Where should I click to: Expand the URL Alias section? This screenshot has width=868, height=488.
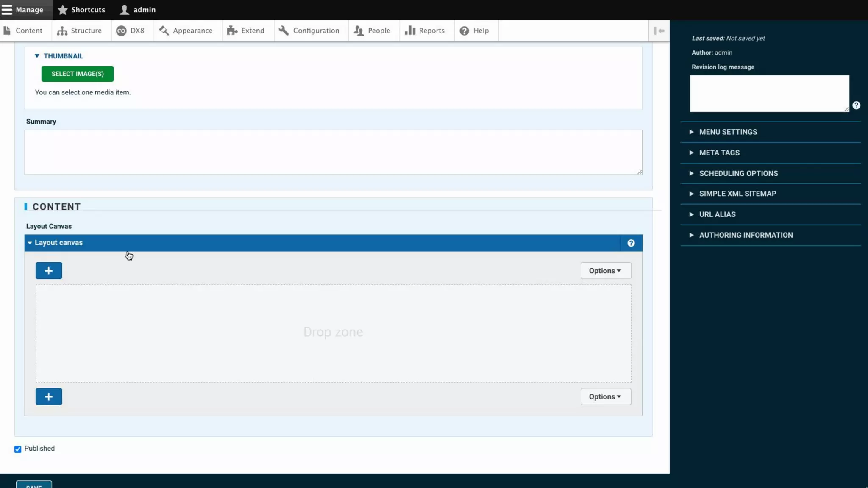(717, 214)
